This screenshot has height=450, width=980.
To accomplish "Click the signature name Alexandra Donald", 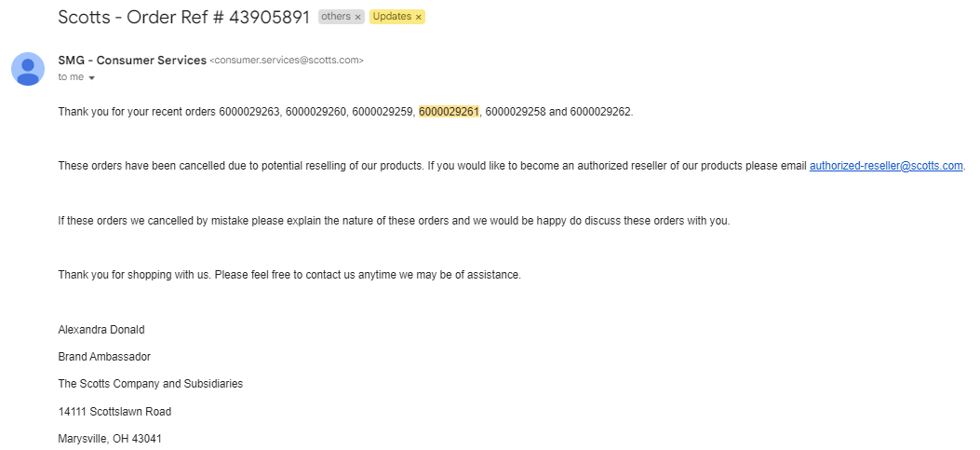I will (x=101, y=330).
